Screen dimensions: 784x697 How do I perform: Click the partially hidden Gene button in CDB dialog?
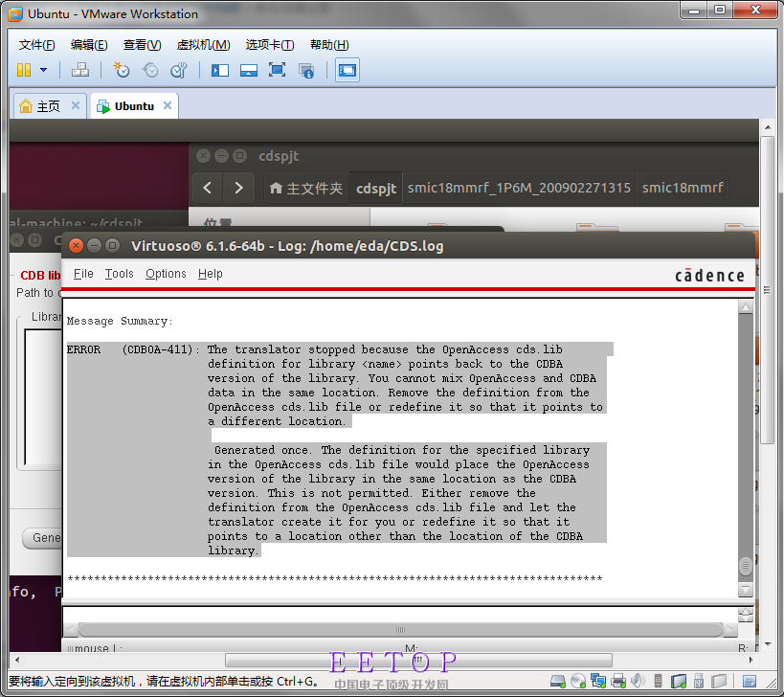click(x=42, y=538)
